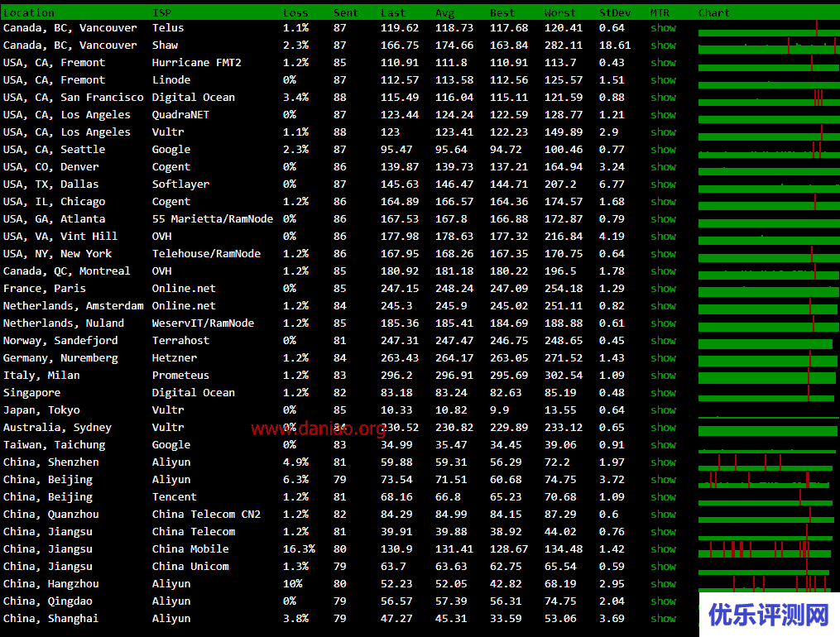This screenshot has width=840, height=637.
Task: Click the StDev column header
Action: [x=615, y=13]
